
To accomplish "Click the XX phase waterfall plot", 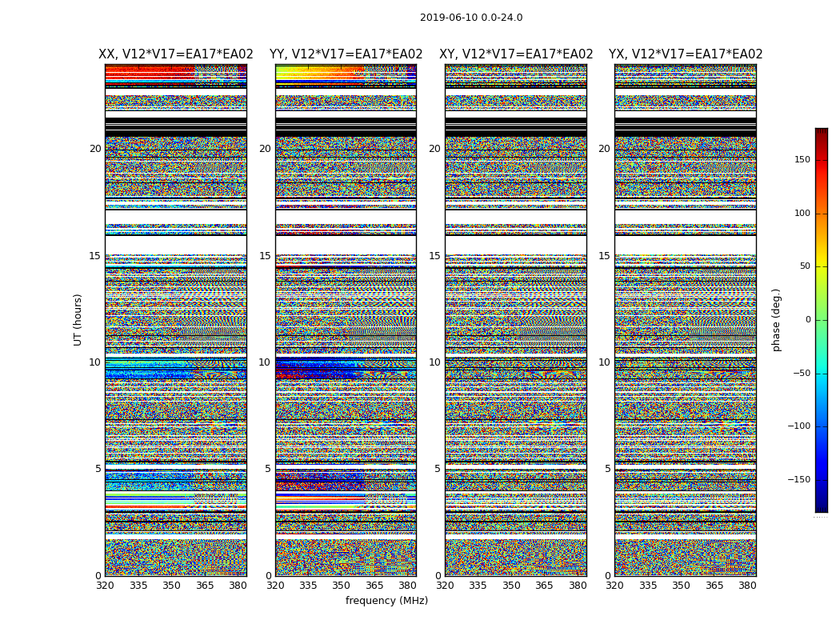I will point(176,320).
